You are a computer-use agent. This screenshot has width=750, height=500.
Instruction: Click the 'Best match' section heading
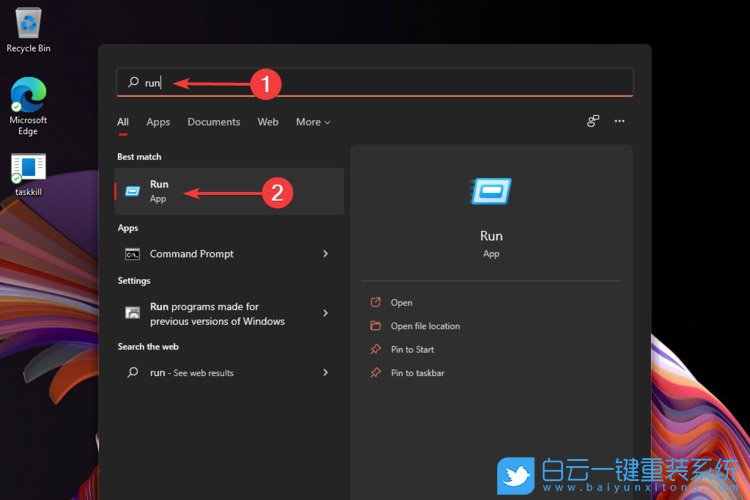coord(139,156)
